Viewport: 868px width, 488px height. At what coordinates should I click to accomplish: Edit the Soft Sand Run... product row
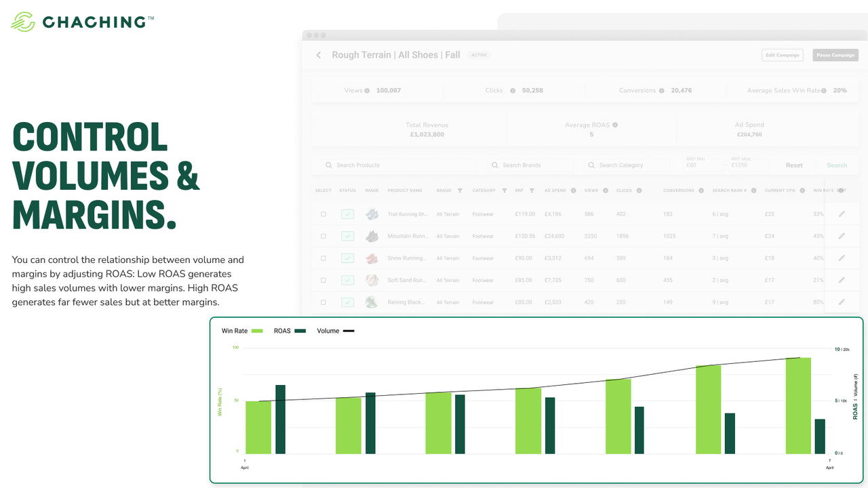[x=842, y=280]
